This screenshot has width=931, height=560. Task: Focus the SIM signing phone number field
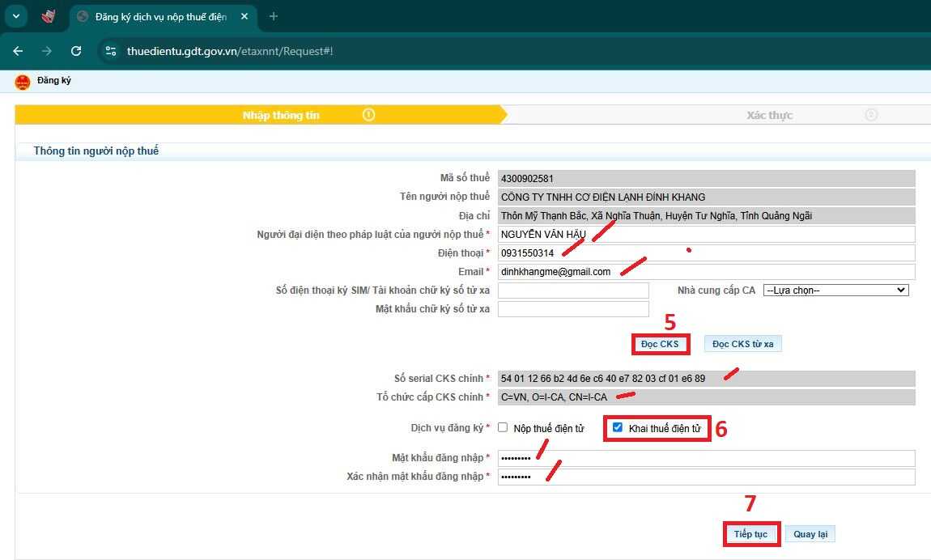[x=573, y=290]
